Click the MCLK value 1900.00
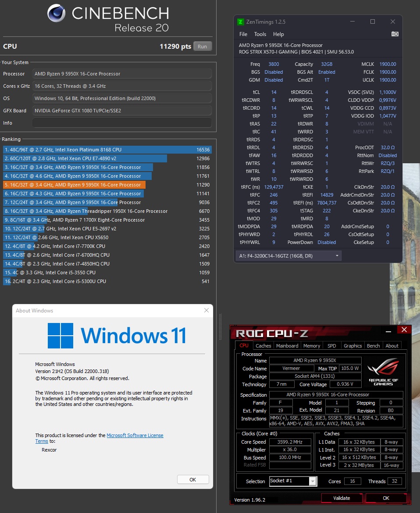The width and height of the screenshot is (420, 513). pos(388,64)
